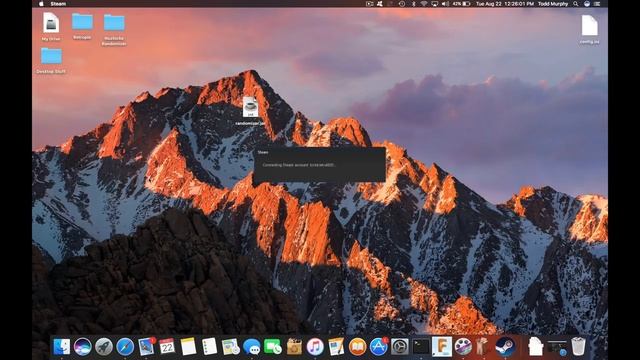Click the Wi-Fi status icon
Viewport: 640px width, 360px height.
424,4
